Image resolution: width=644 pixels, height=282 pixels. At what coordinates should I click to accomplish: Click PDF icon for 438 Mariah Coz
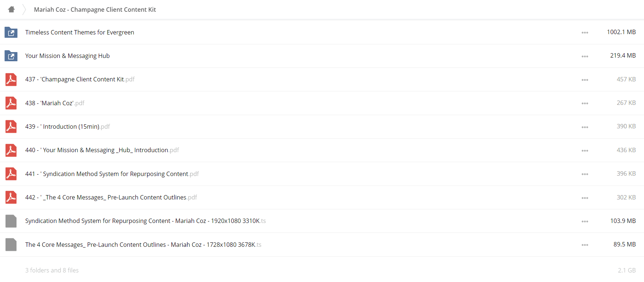(11, 103)
